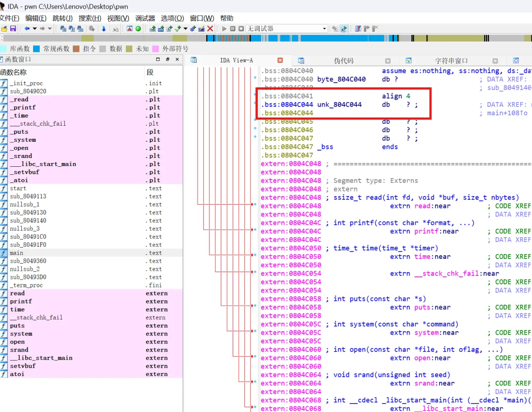The height and width of the screenshot is (412, 532).
Task: Select the start function row
Action: [x=91, y=188]
